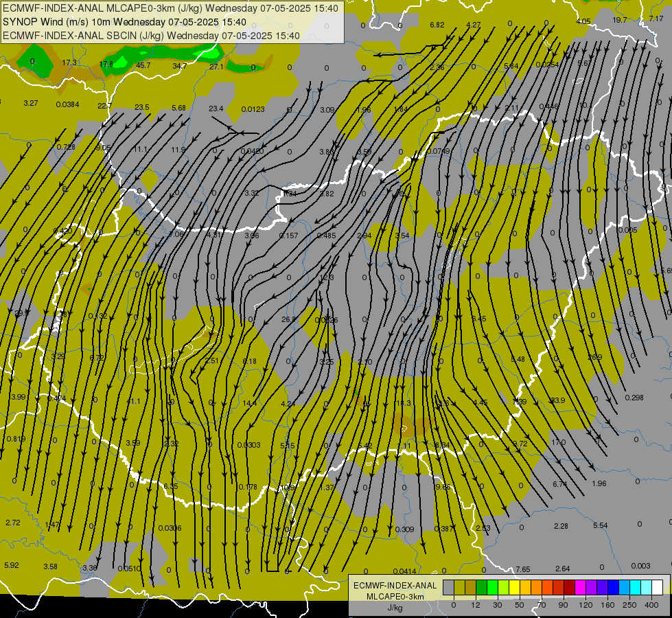Click the map value 26.8

pyautogui.click(x=288, y=319)
